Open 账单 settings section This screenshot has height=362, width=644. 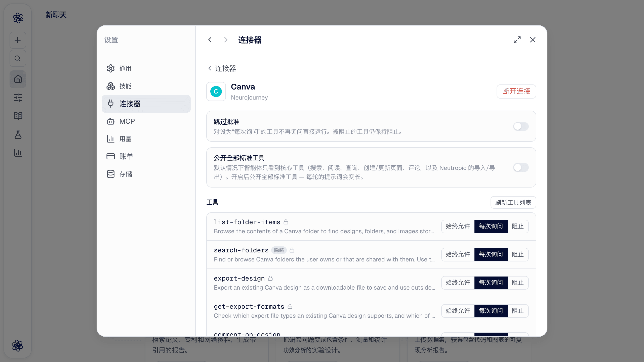point(146,156)
